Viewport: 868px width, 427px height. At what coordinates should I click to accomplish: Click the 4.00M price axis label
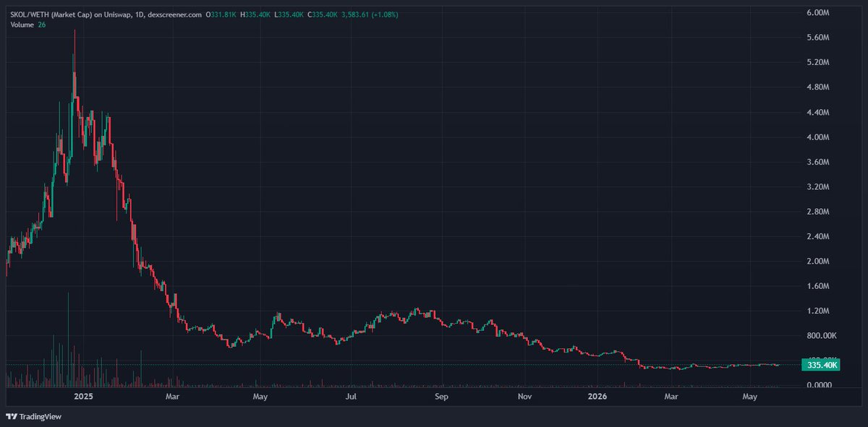pos(817,137)
